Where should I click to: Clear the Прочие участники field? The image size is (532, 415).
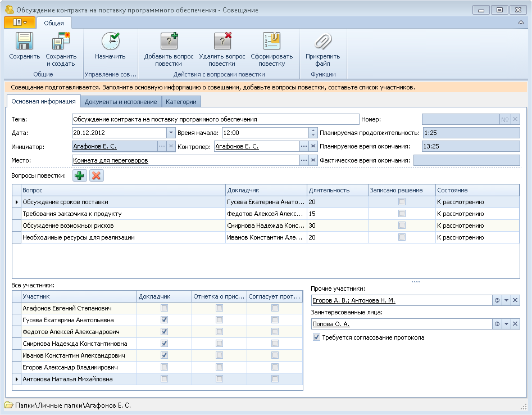pyautogui.click(x=515, y=300)
